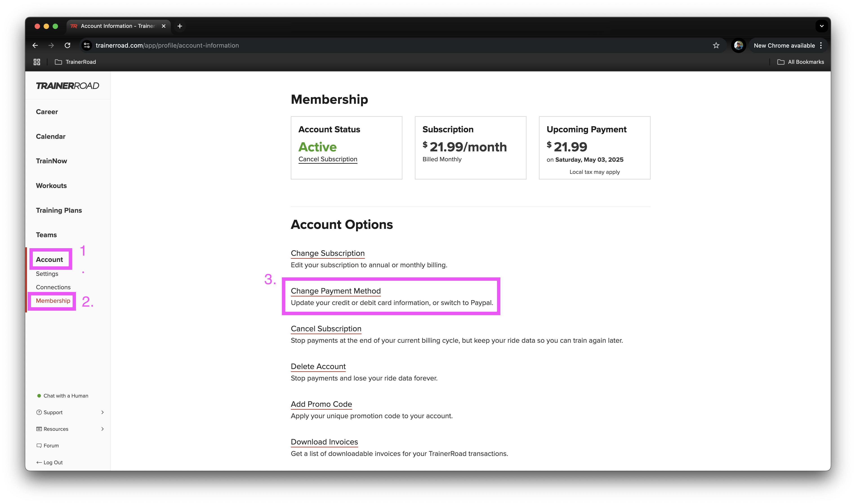The image size is (856, 504).
Task: Open the TrainerRoad bookmarks folder
Action: [76, 62]
